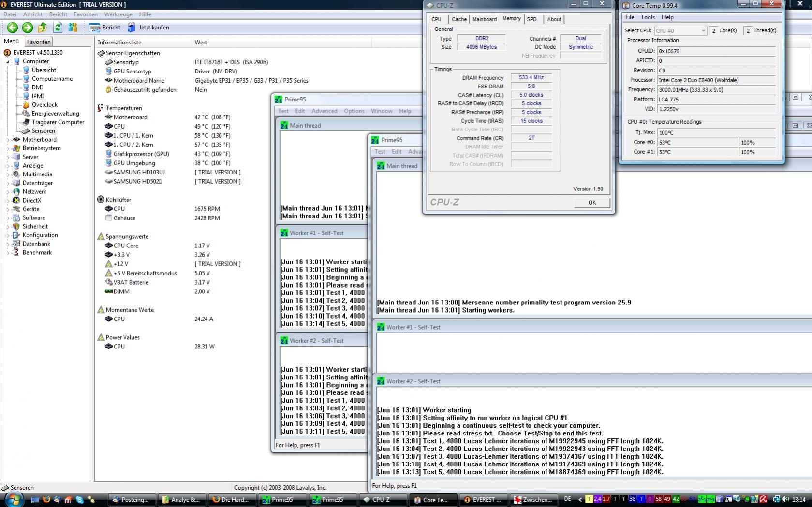Go back with the green left arrow
Screen dimensions: 812x507
pos(13,28)
